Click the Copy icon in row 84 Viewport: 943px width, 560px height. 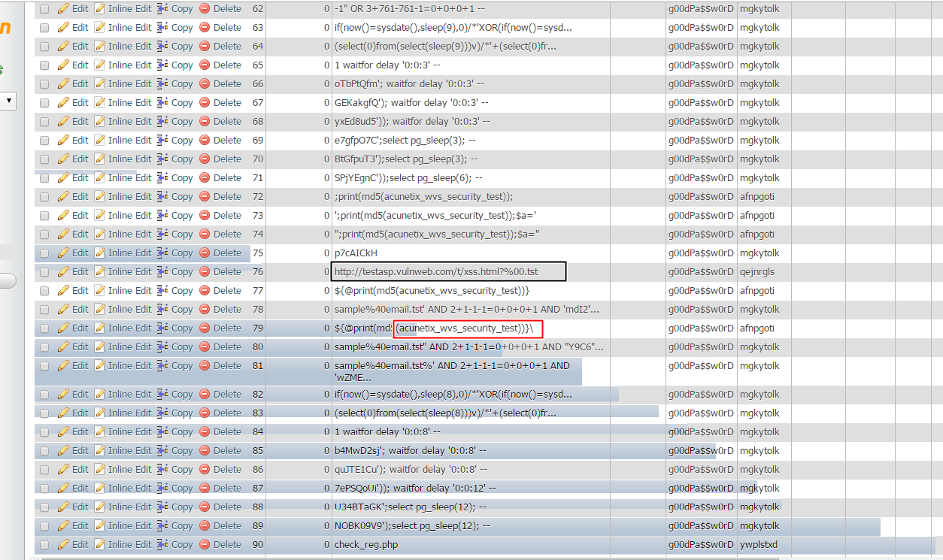162,432
